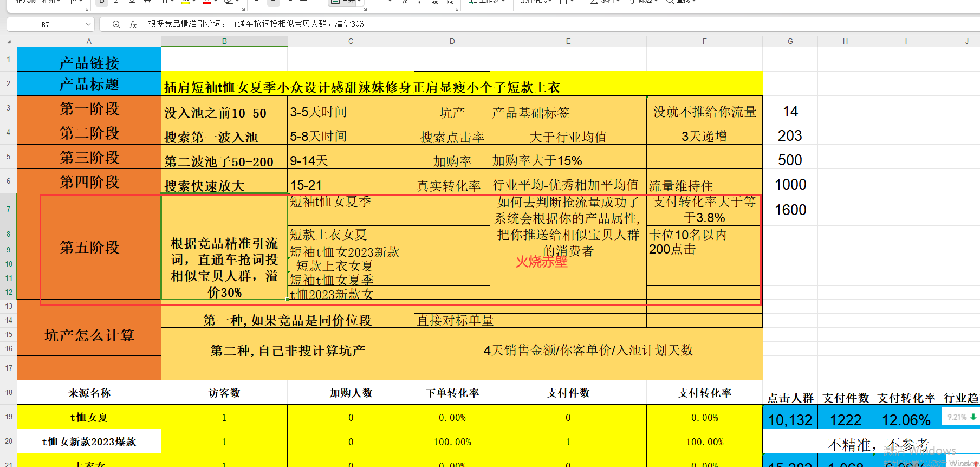The image size is (980, 467).
Task: Click cell '卡位10名以内'
Action: pyautogui.click(x=704, y=234)
